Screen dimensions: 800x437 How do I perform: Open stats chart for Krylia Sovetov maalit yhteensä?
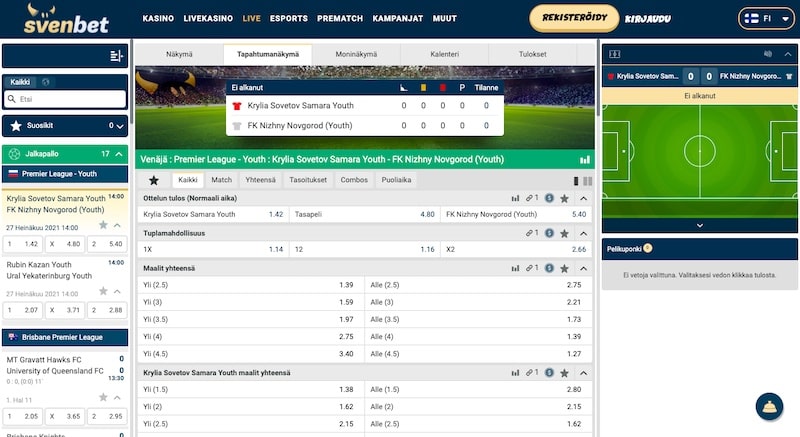coord(515,373)
